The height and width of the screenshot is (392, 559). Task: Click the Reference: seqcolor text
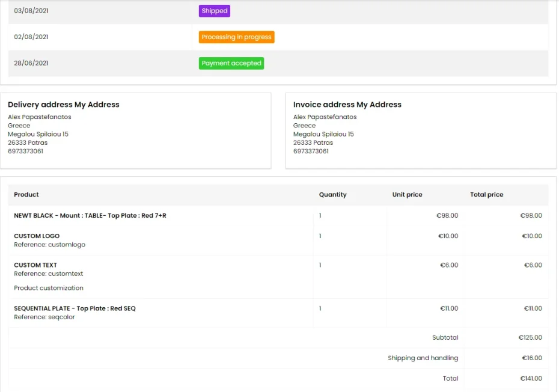click(x=44, y=317)
